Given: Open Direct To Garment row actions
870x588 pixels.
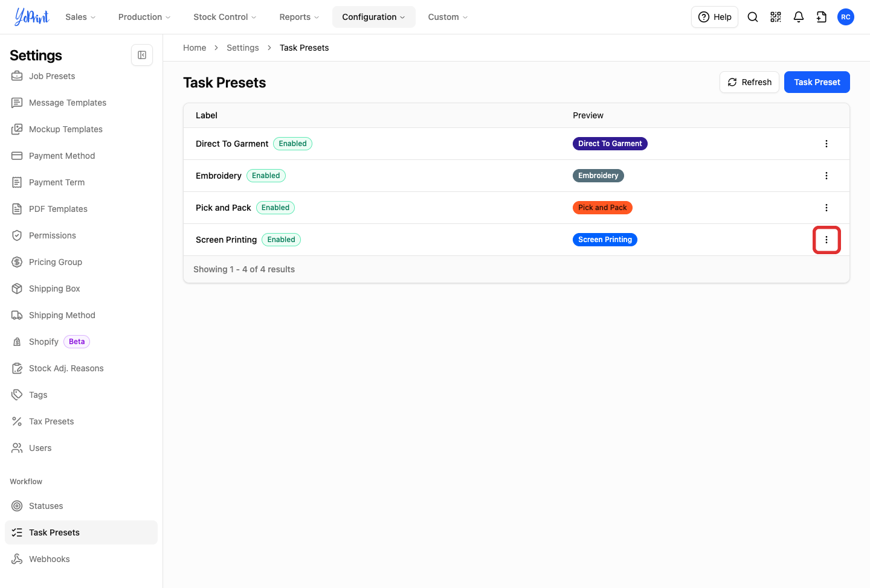Looking at the screenshot, I should [826, 144].
